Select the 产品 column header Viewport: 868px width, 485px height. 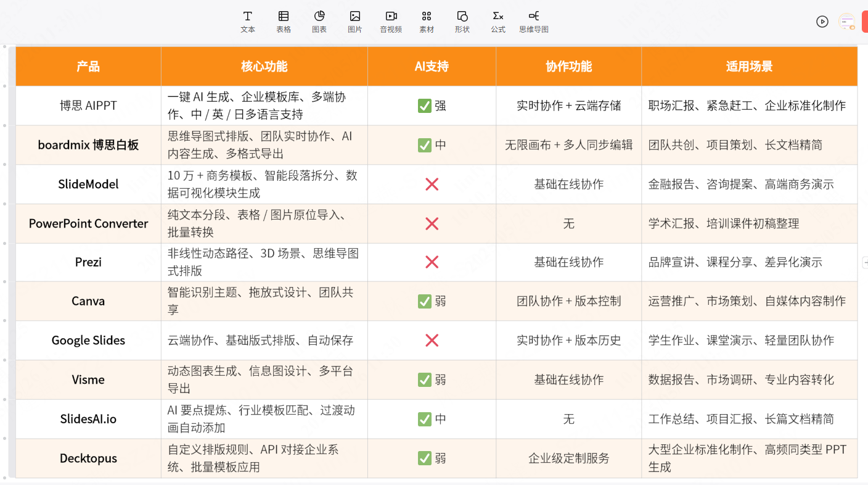(88, 67)
